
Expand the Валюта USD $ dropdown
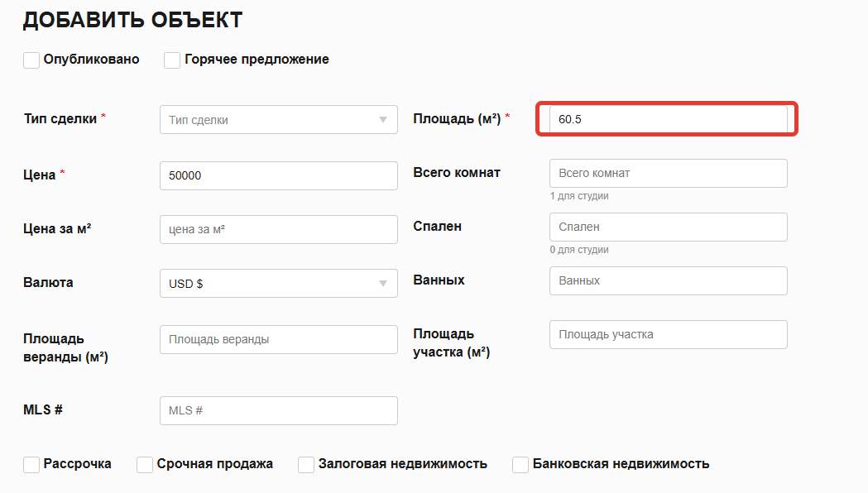279,283
